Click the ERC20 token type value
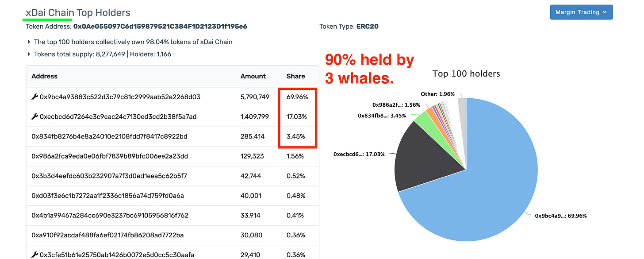 coord(367,27)
